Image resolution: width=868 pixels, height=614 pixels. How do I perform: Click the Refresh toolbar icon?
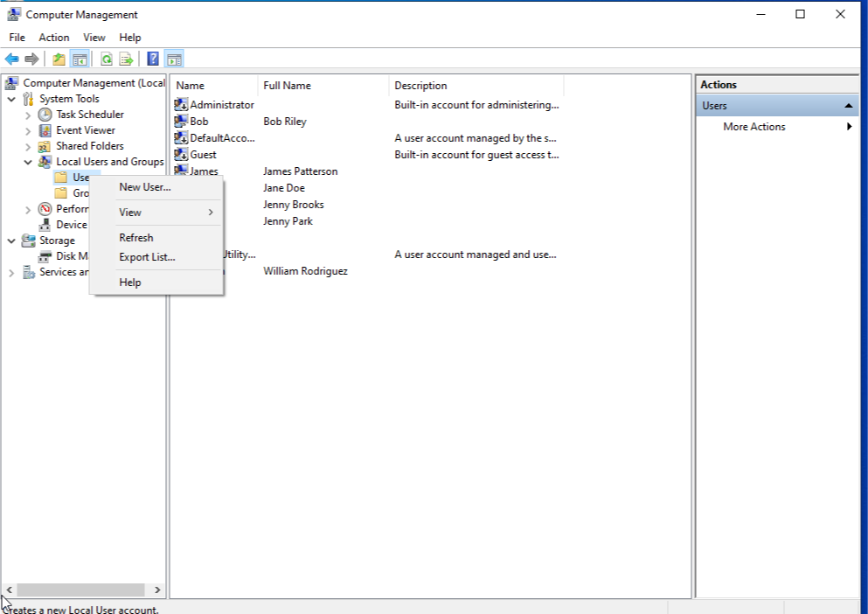point(107,59)
